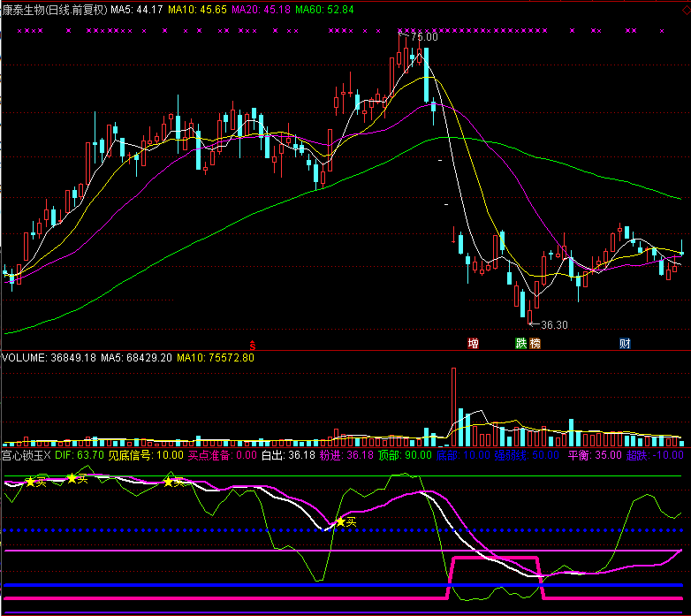The width and height of the screenshot is (691, 616).
Task: Select the MA20: 45.18 label
Action: pyautogui.click(x=261, y=10)
